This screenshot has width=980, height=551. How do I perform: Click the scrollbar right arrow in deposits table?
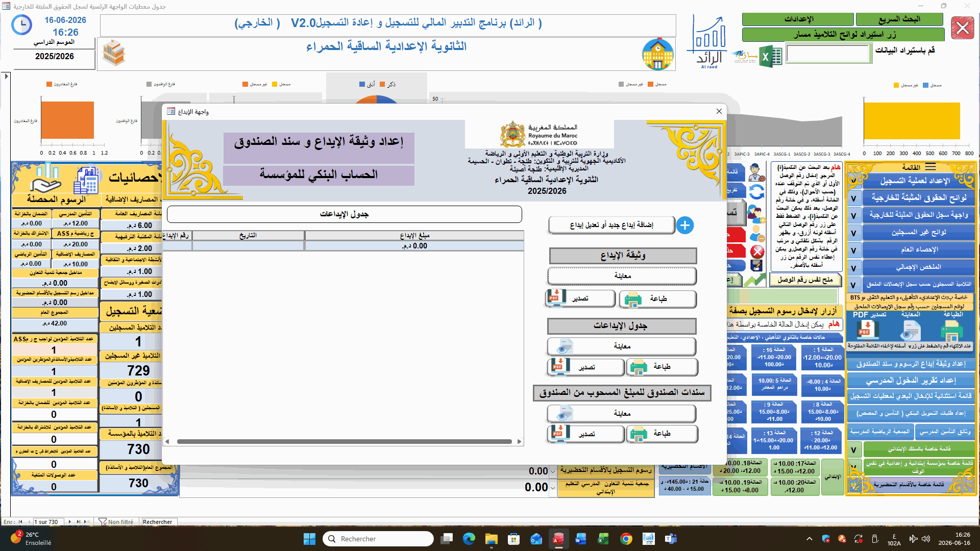pos(520,442)
